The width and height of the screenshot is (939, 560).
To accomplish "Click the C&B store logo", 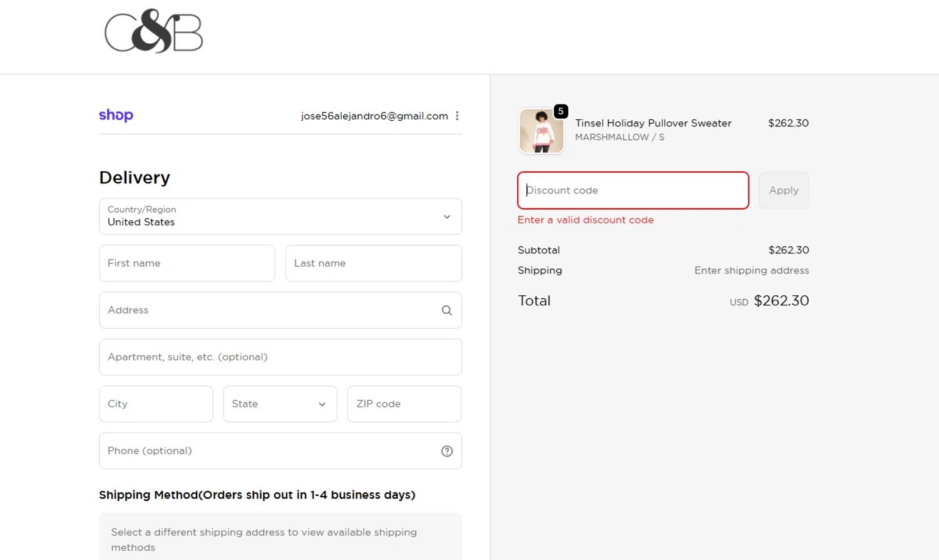I will tap(153, 31).
